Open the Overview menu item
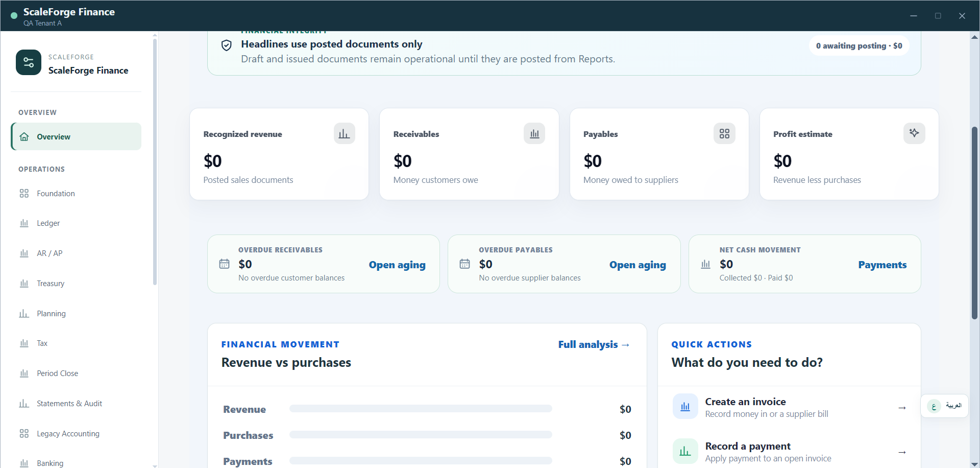Screen dimensions: 980x468 [x=76, y=136]
